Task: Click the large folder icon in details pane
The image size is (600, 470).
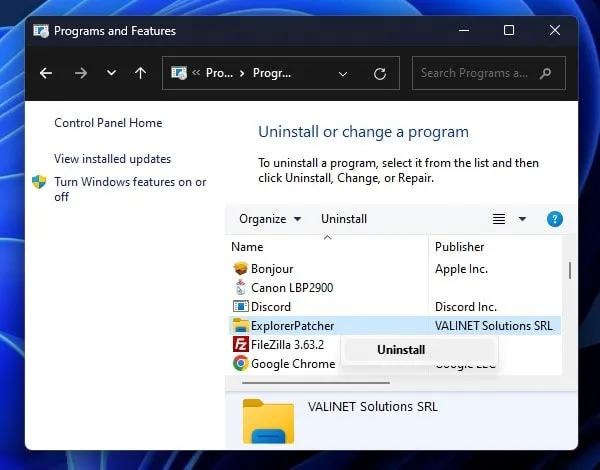Action: pos(269,421)
